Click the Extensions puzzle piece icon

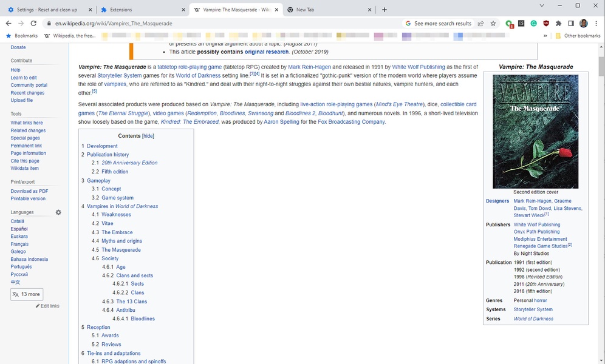click(558, 23)
